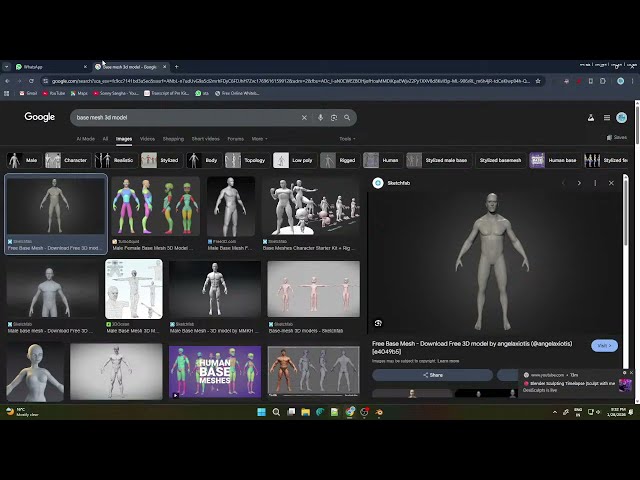Open Google account avatar

click(622, 118)
